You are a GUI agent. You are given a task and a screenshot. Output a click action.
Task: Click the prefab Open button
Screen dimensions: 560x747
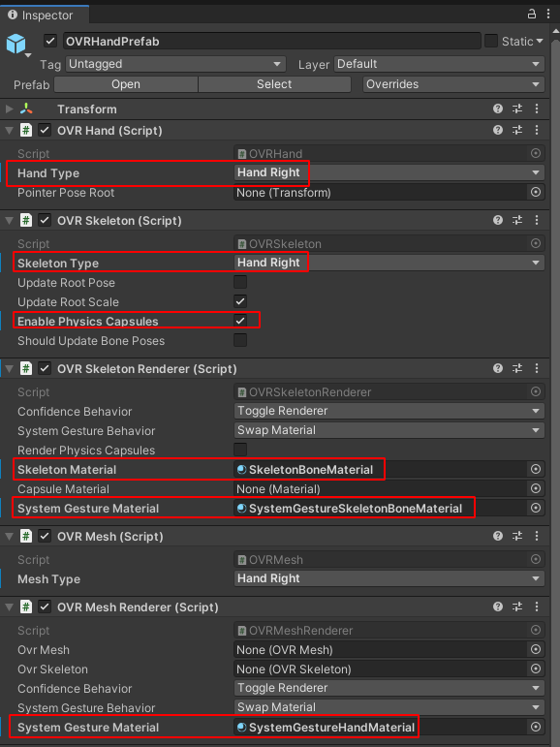pyautogui.click(x=126, y=84)
